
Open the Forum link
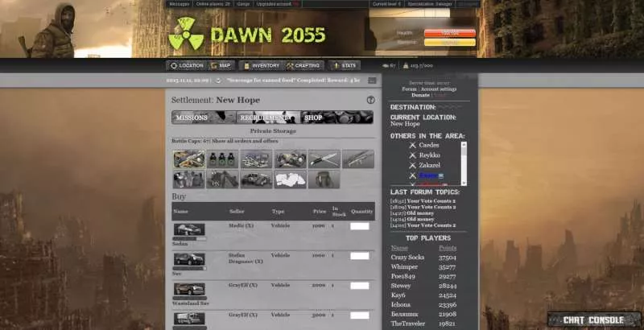tap(409, 89)
